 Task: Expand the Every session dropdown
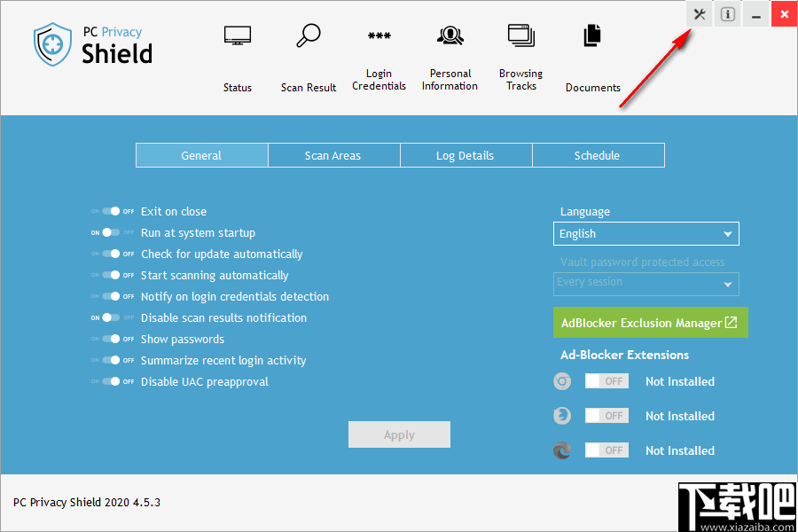coord(645,284)
